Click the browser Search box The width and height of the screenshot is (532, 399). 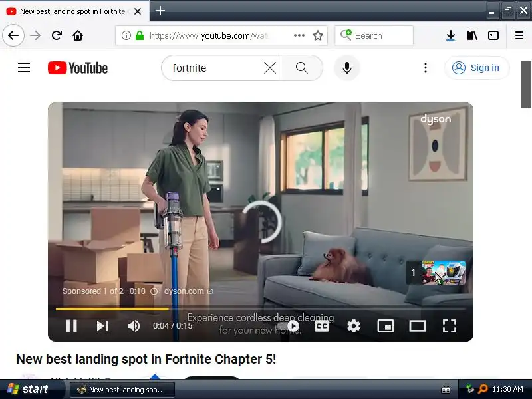[x=374, y=35]
